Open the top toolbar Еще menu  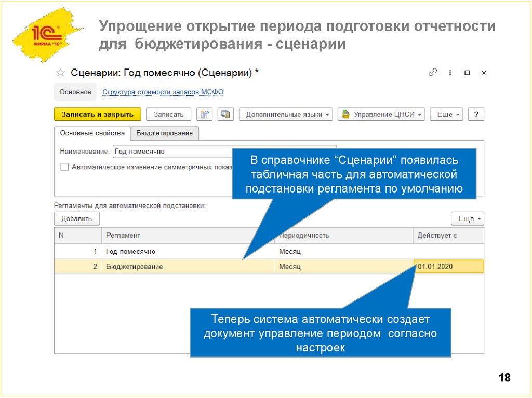tap(446, 115)
